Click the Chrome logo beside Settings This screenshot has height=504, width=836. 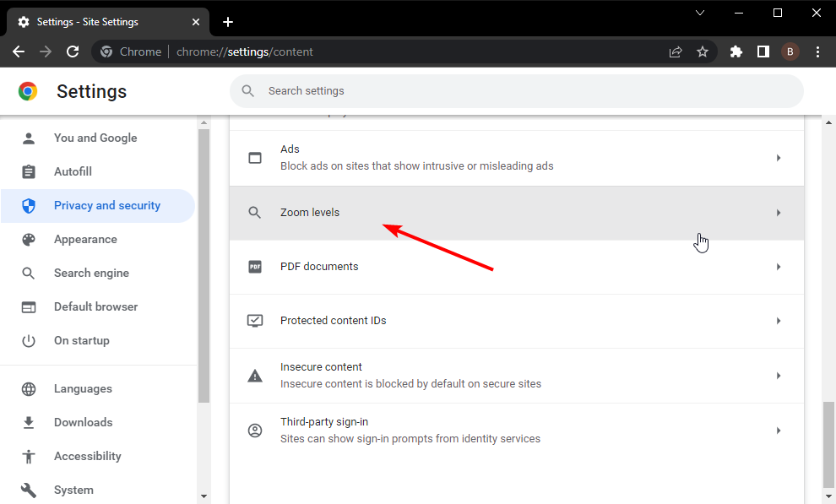pos(28,91)
